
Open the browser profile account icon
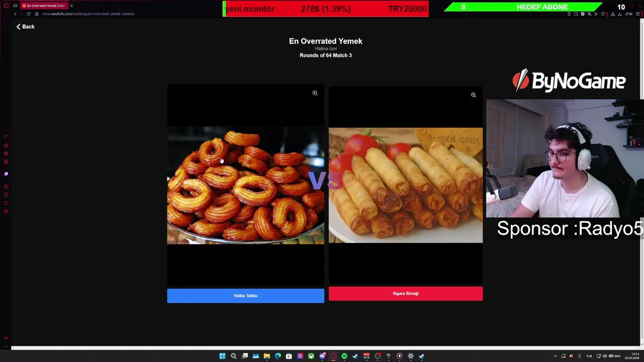(x=613, y=14)
